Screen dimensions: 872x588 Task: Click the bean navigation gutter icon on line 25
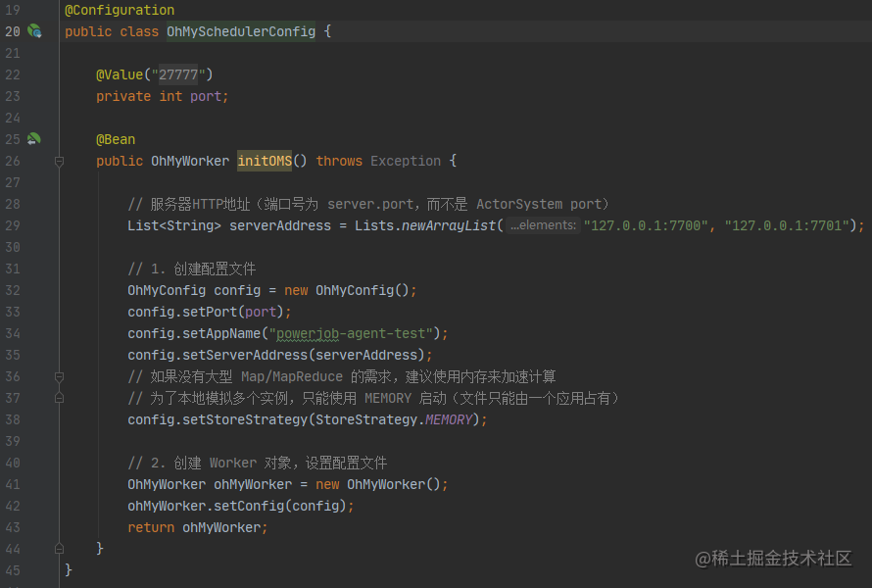34,138
